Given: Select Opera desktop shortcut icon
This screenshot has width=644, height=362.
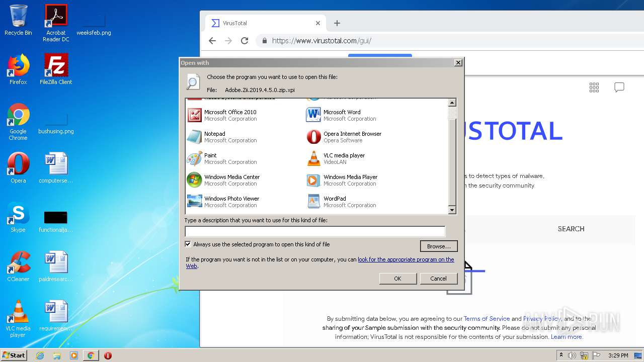Looking at the screenshot, I should pos(18,168).
